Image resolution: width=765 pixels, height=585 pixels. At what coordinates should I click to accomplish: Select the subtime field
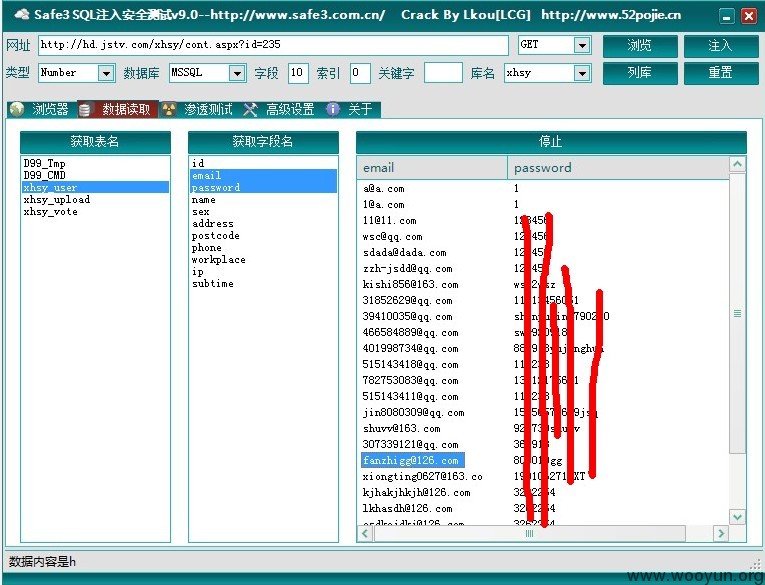(x=263, y=283)
